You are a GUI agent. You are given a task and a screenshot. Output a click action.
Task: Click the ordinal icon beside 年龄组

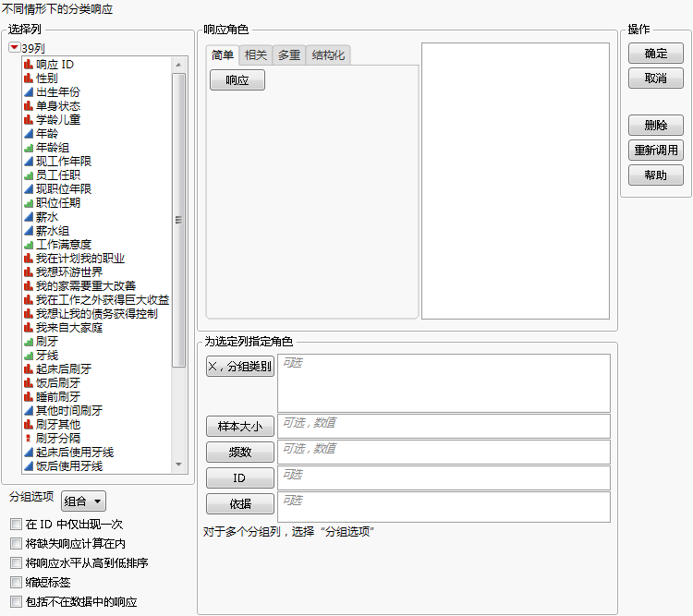(x=29, y=148)
